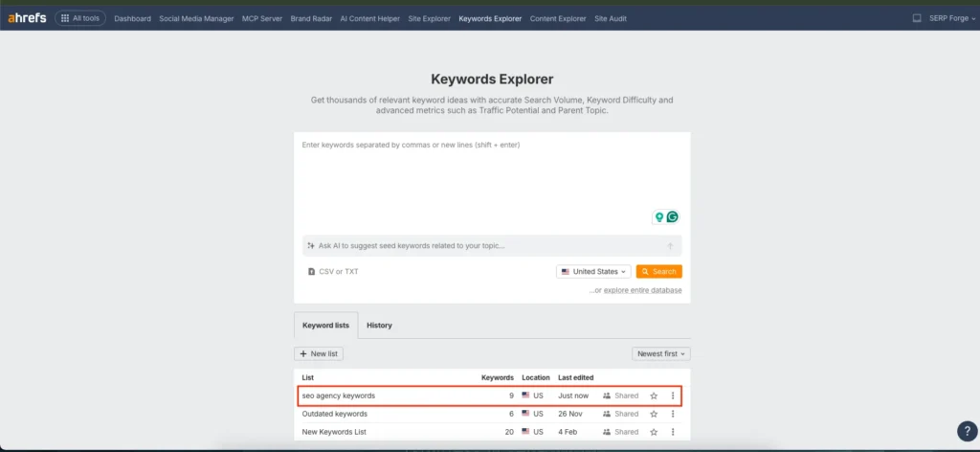Star the New Keywords List
Viewport: 980px width, 452px height.
tap(654, 432)
